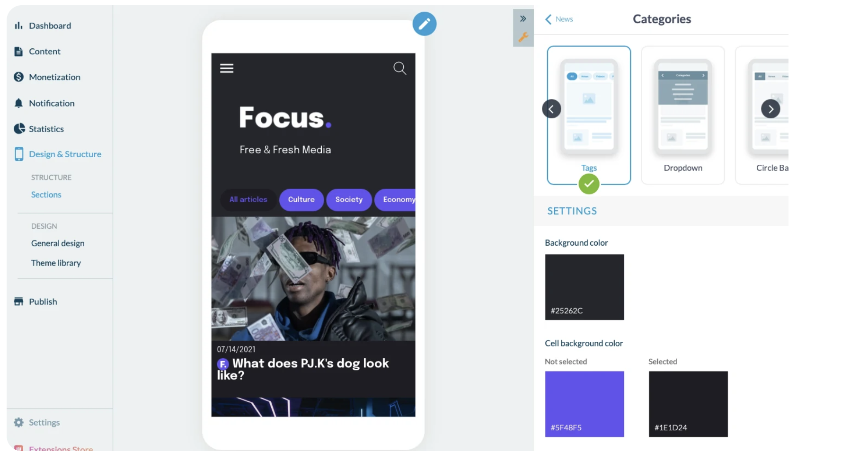Click the search magnifier in phone preview
Image resolution: width=868 pixels, height=462 pixels.
pos(400,68)
